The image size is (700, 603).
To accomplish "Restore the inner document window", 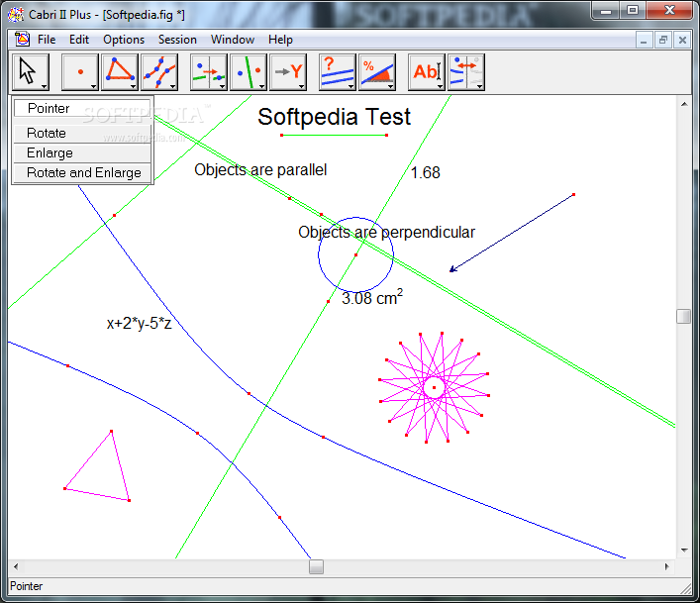I will (663, 40).
